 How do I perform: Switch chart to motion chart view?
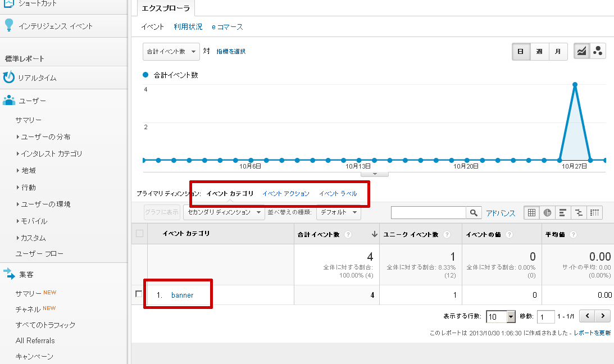tap(598, 51)
